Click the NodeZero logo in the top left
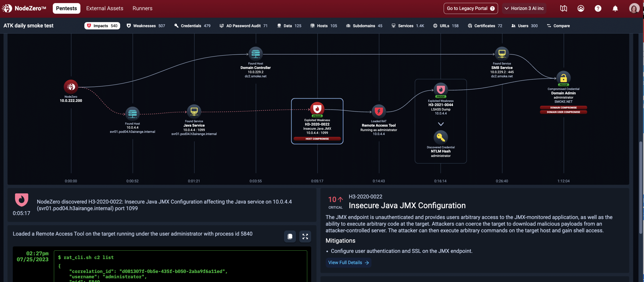Screen dimensions: 644x282 tap(7, 8)
